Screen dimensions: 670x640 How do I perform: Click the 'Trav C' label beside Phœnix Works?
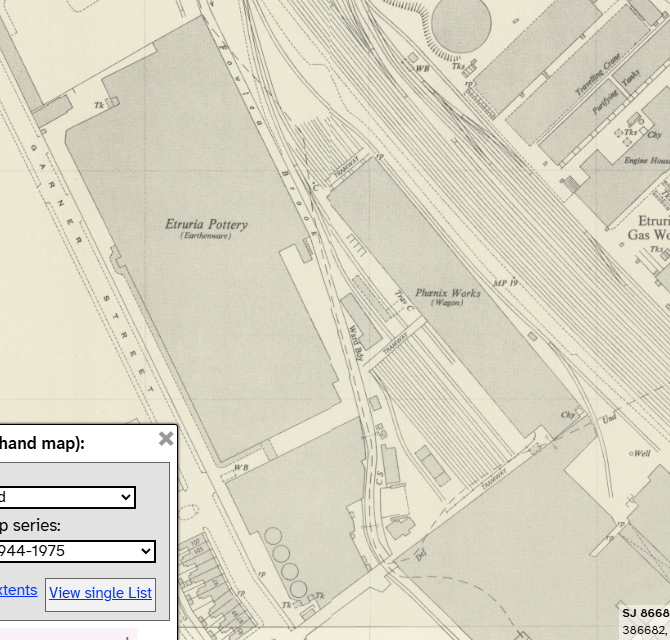pos(403,301)
